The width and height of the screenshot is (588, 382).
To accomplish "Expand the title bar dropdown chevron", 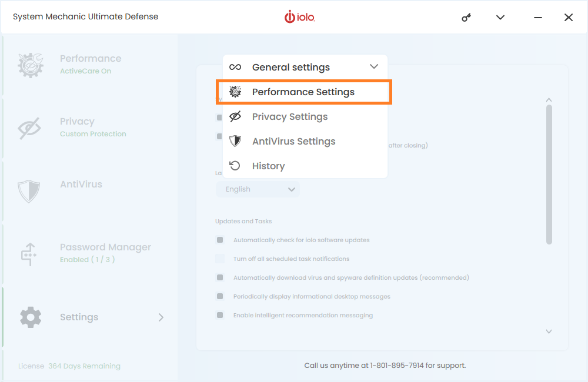I will 500,17.
